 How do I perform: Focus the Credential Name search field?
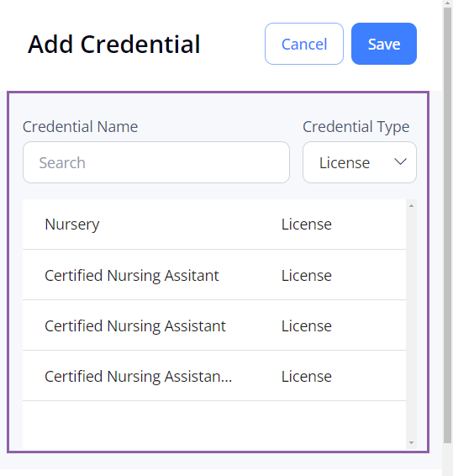(x=156, y=162)
